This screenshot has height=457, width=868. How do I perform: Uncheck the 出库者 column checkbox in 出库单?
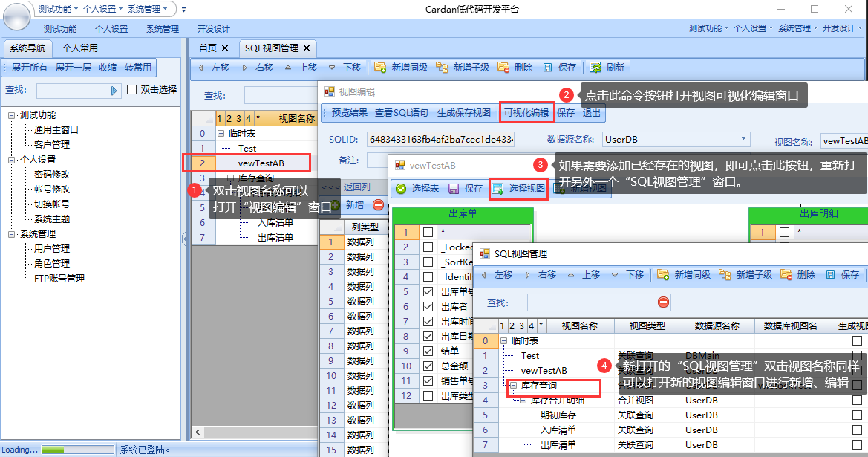[428, 306]
